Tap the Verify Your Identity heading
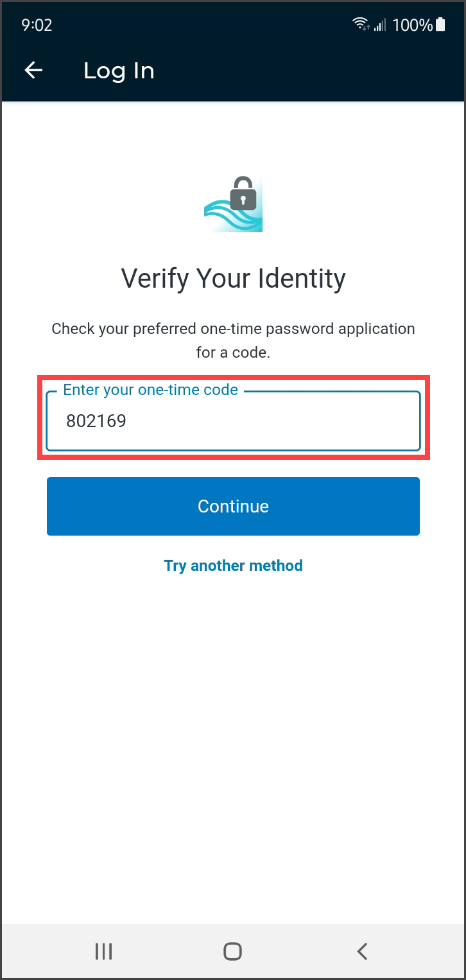Image resolution: width=466 pixels, height=980 pixels. pyautogui.click(x=233, y=279)
